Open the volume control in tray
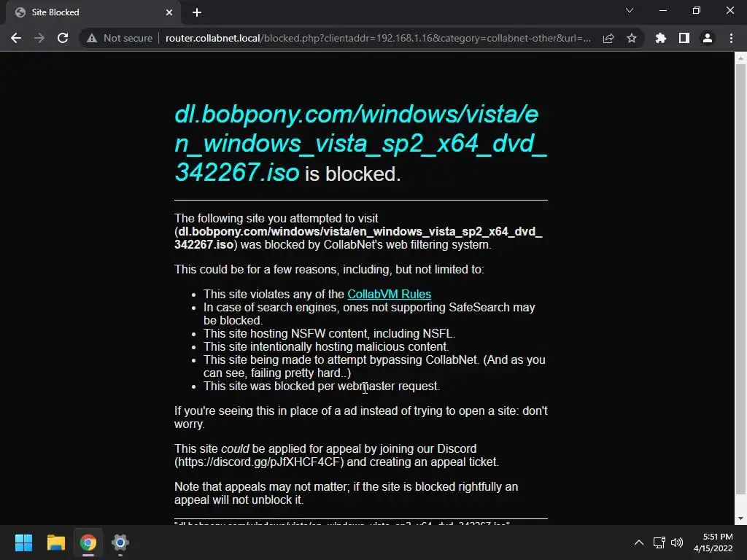The image size is (747, 560). (677, 542)
